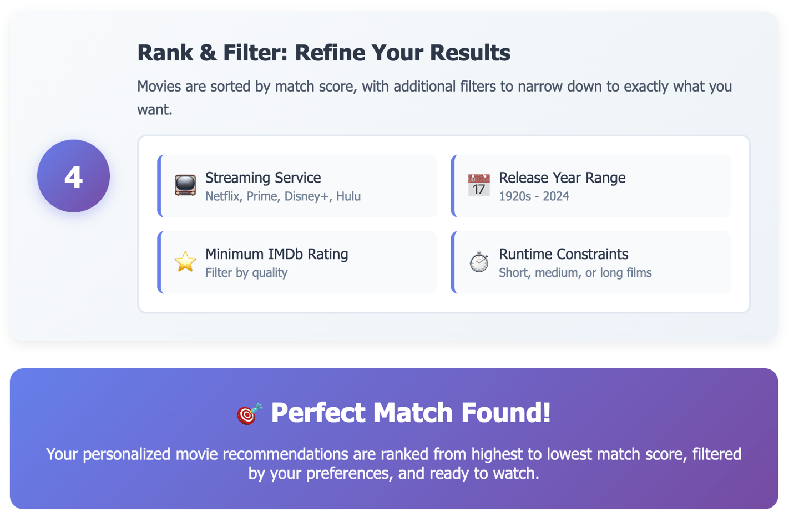Click the "Perfect Match Found!" heading

click(x=411, y=413)
